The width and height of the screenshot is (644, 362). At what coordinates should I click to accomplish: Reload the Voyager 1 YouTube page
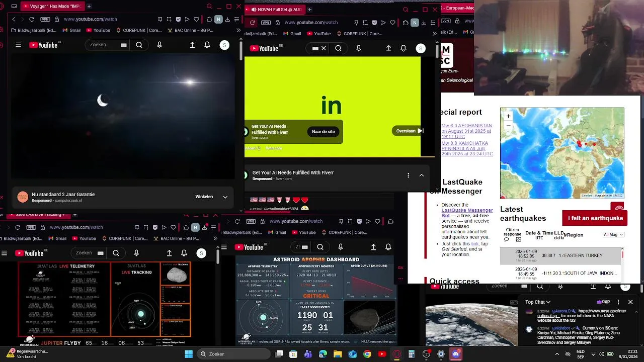pyautogui.click(x=32, y=19)
